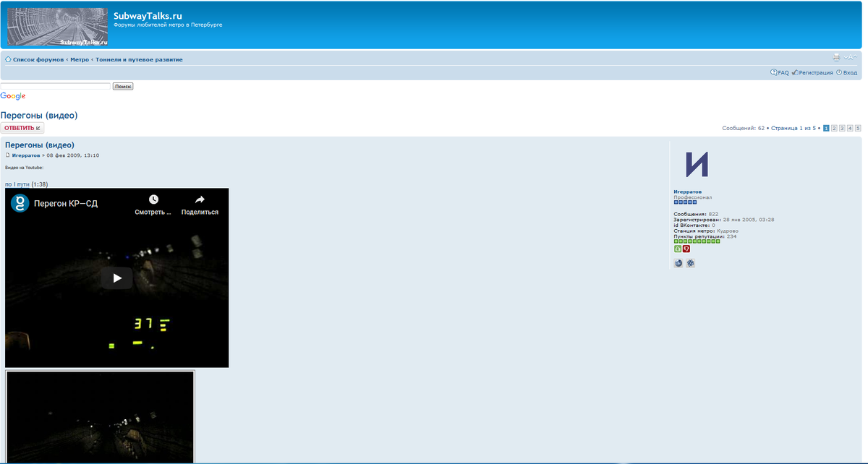Click the Сообщения: 822 text
The image size is (868, 464).
point(697,214)
